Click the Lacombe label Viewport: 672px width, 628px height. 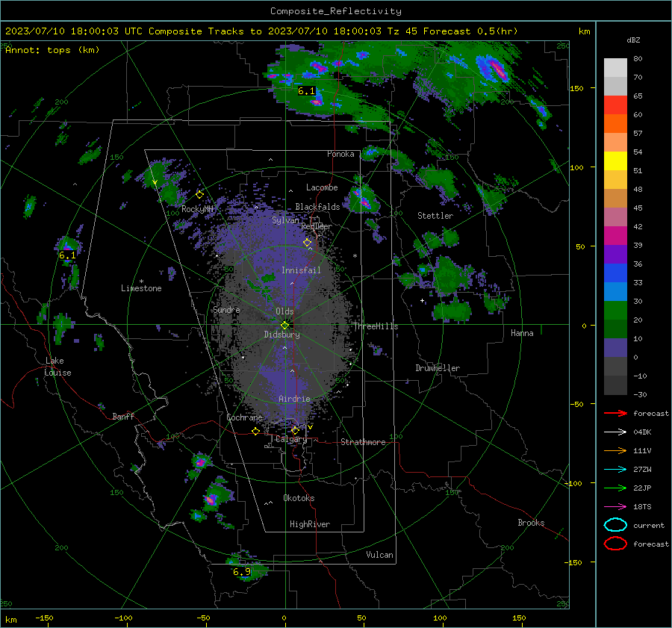pos(322,187)
